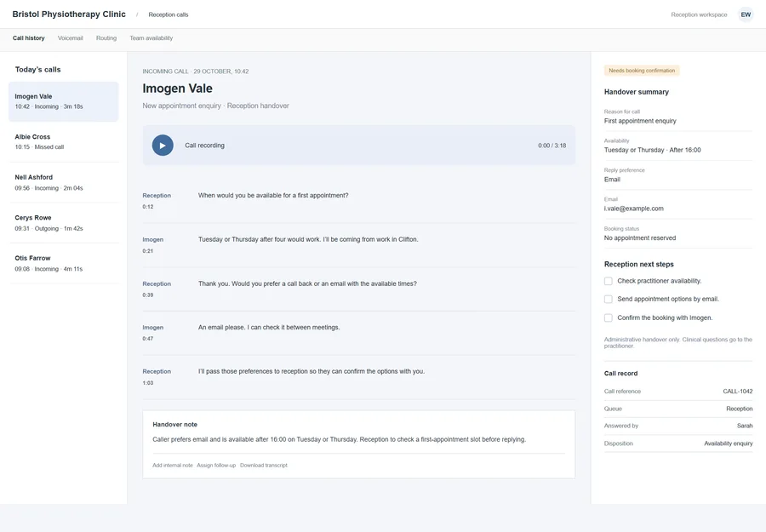Click the First appointment enquiry reason

pyautogui.click(x=640, y=121)
